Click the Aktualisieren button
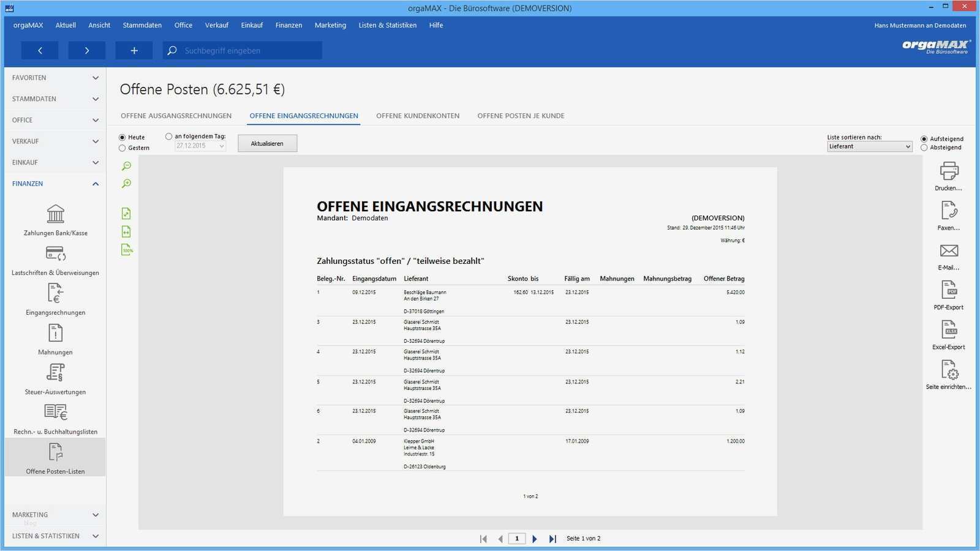 click(267, 143)
